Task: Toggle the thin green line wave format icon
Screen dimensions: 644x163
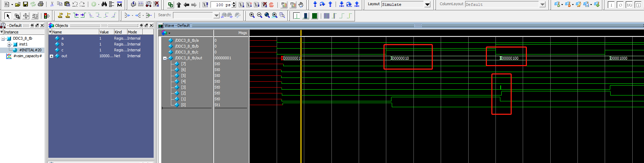Action: click(x=297, y=16)
